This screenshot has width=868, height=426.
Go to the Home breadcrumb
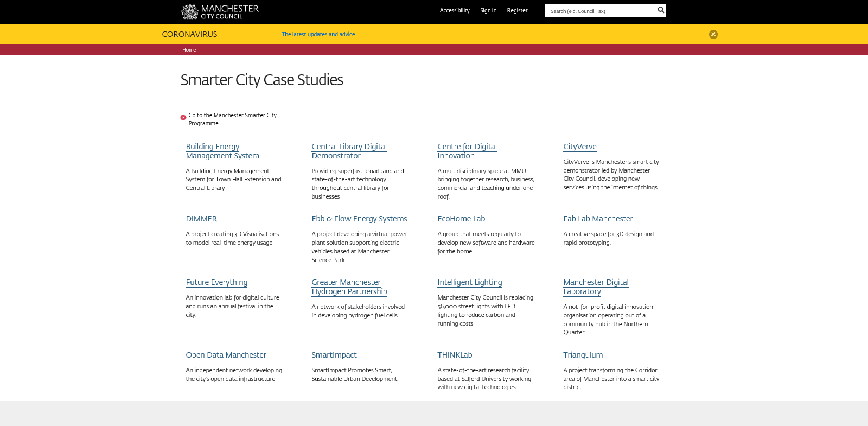point(189,50)
